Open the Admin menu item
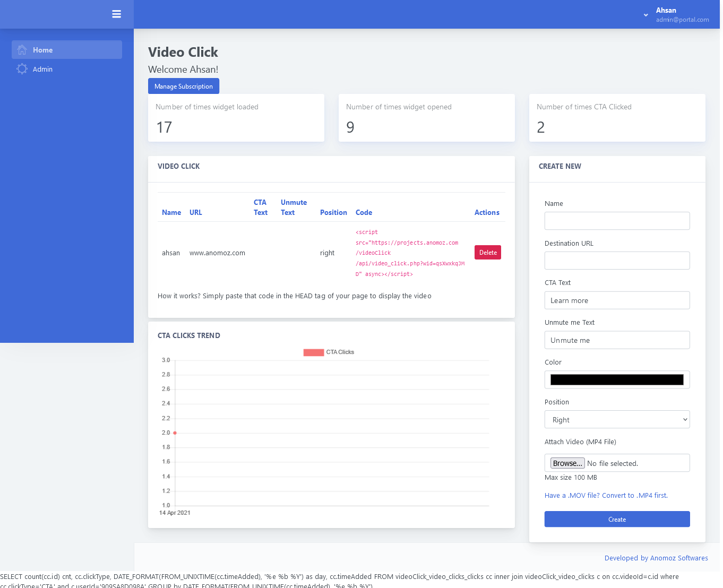This screenshot has width=723, height=588. 42,69
